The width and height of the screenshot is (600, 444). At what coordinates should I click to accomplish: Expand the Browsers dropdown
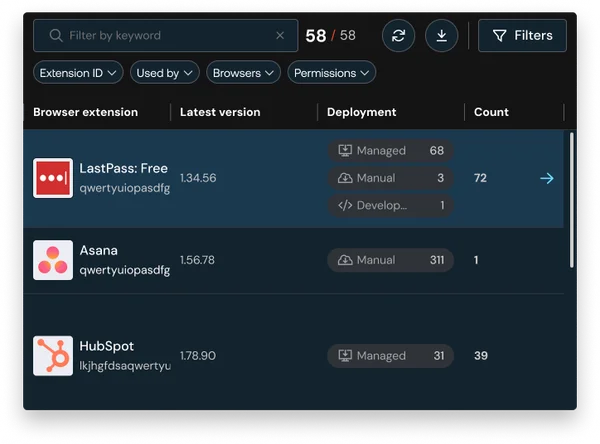[x=243, y=73]
